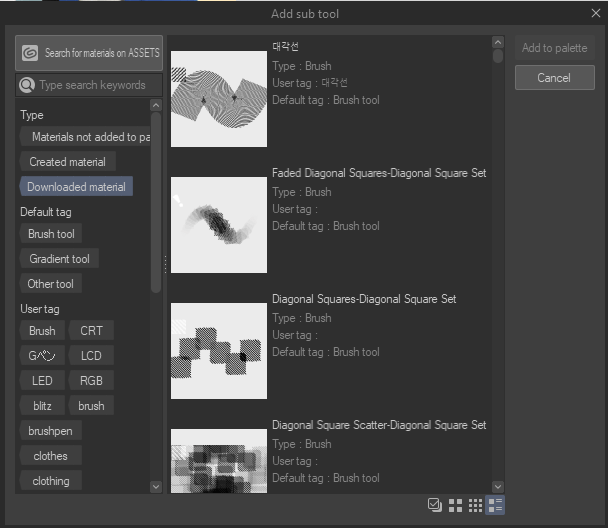Toggle multi-select checkbox view icon
The image size is (608, 528).
(x=435, y=505)
